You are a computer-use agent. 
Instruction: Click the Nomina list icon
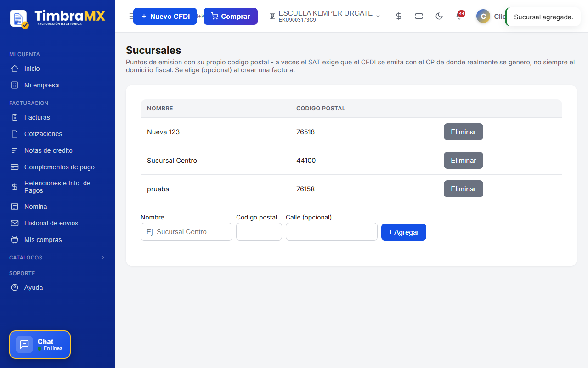pos(15,207)
